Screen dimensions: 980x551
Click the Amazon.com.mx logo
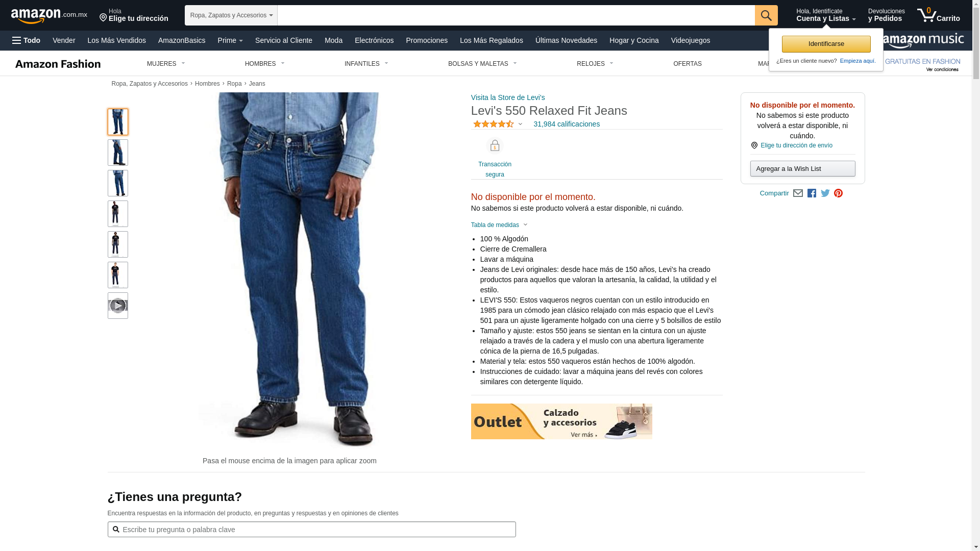click(x=49, y=16)
